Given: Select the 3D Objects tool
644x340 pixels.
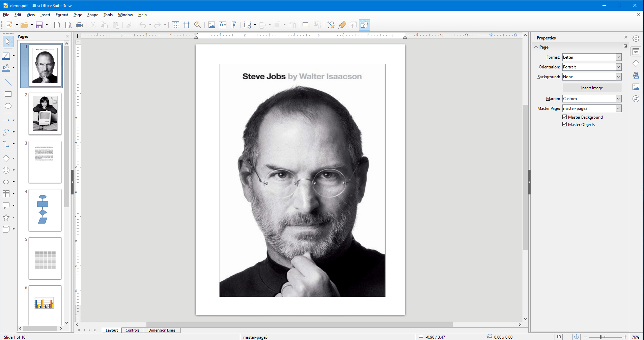Looking at the screenshot, I should [6, 229].
